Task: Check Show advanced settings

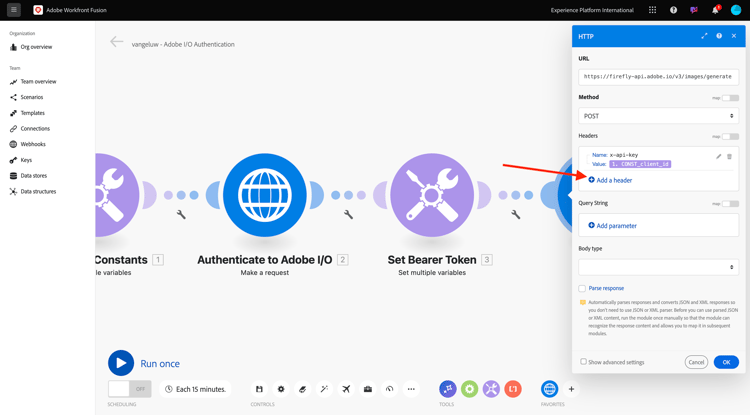Action: (x=584, y=361)
